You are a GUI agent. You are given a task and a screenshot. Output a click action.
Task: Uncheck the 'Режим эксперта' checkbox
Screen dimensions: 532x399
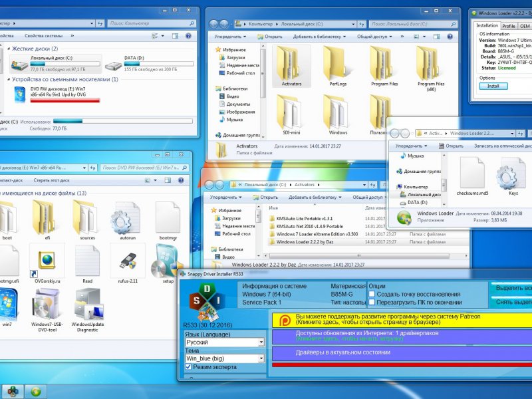pos(188,367)
